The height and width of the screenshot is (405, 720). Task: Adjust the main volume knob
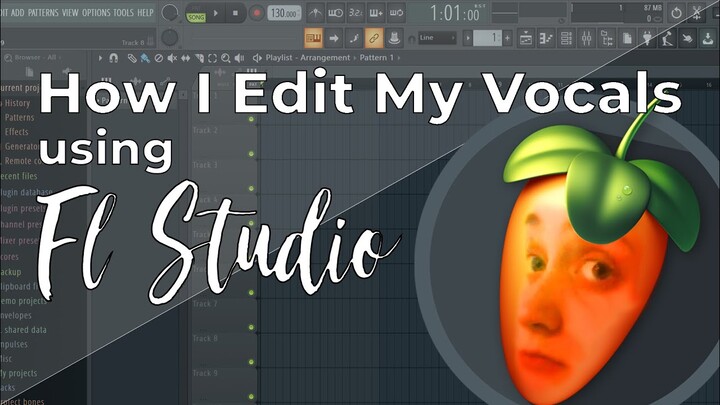click(169, 13)
